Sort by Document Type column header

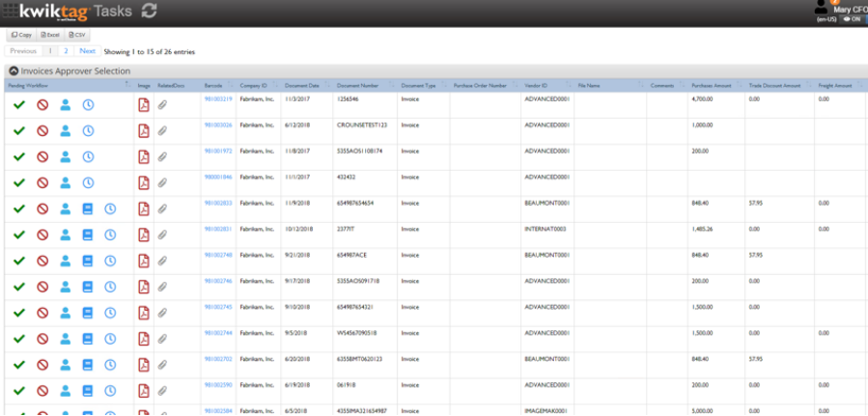tap(424, 86)
